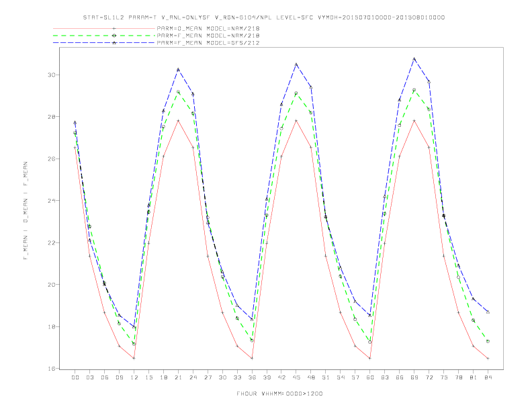Click y-axis tick label 28
This screenshot has width=532, height=411.
click(51, 117)
